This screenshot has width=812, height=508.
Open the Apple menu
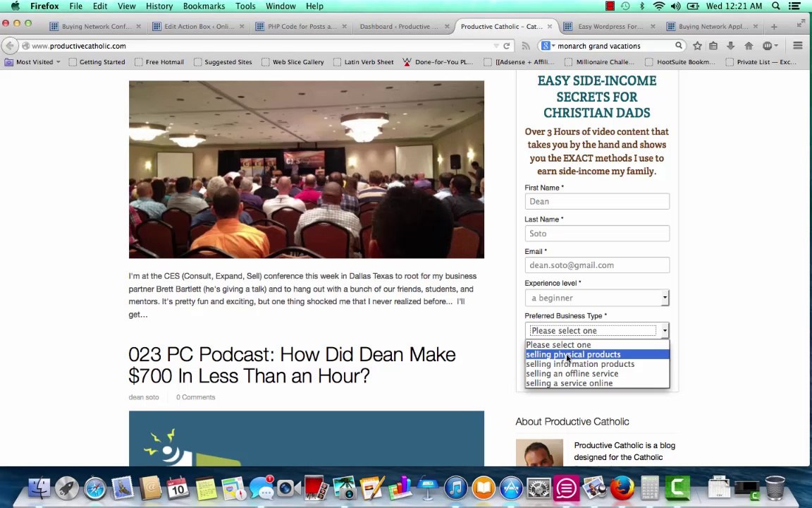point(15,6)
